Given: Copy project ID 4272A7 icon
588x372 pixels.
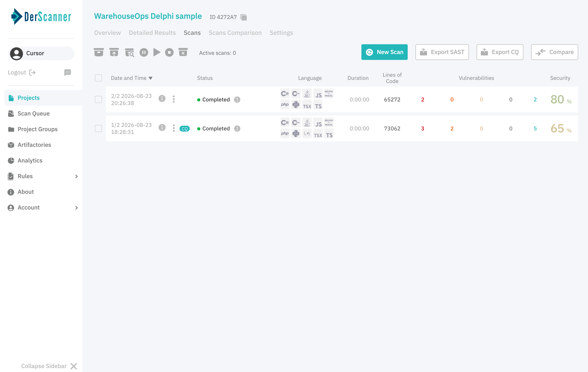Looking at the screenshot, I should 243,17.
